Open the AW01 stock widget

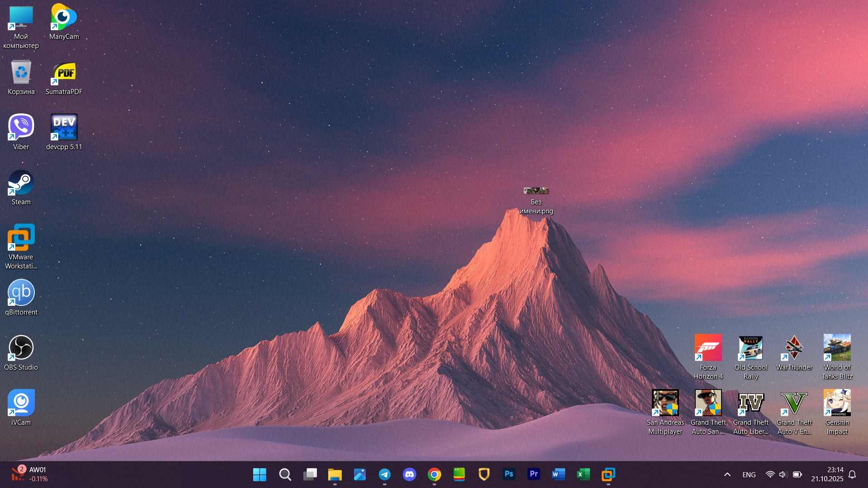coord(29,474)
